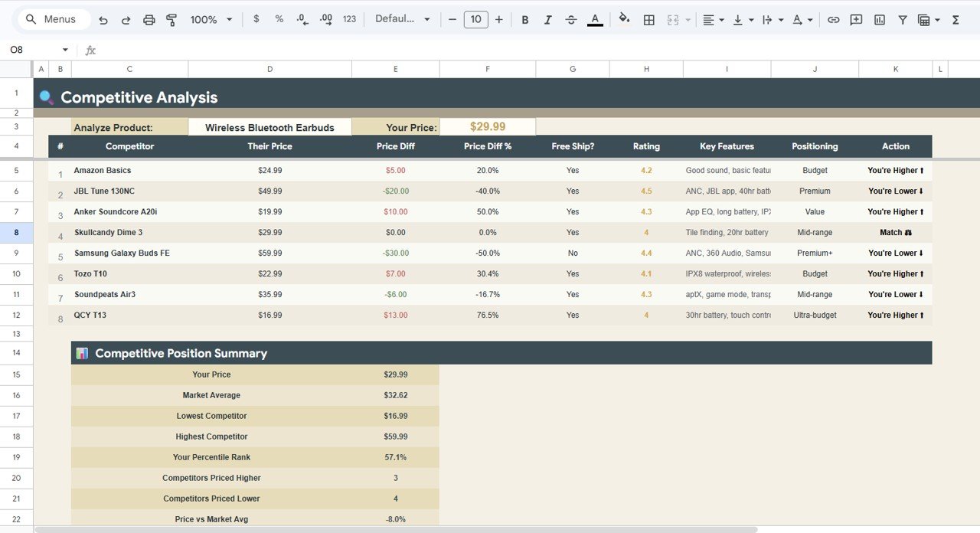Select the Wireless Bluetooth Earbuds cell
The width and height of the screenshot is (980, 533).
[x=269, y=127]
